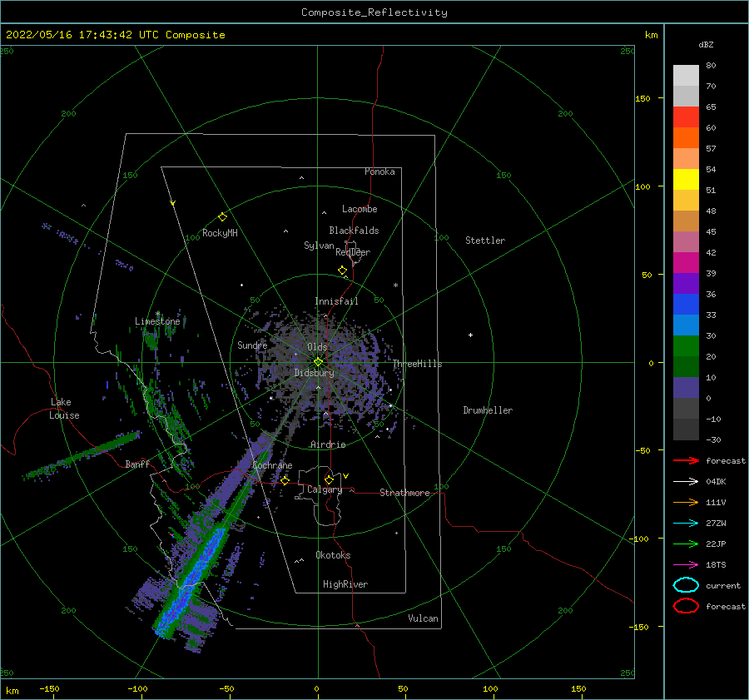Image resolution: width=749 pixels, height=700 pixels.
Task: Click the Lake Louise label
Action: [x=64, y=409]
